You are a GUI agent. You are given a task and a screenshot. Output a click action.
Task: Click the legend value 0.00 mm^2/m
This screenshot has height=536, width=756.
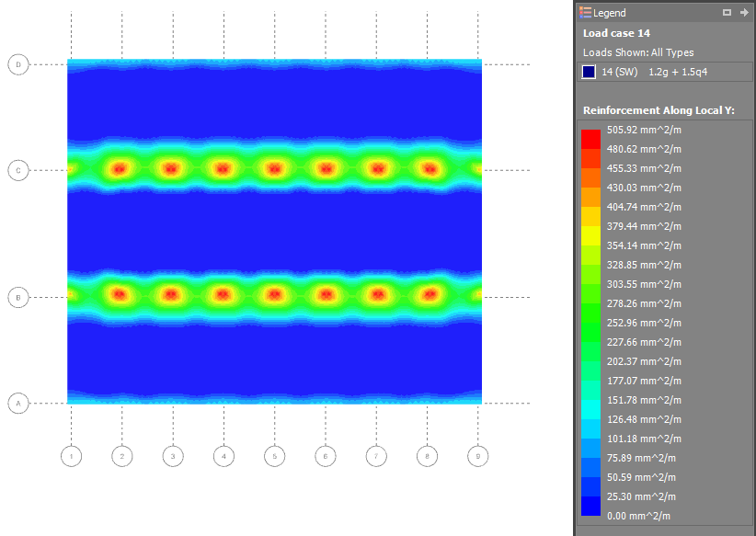pos(638,515)
